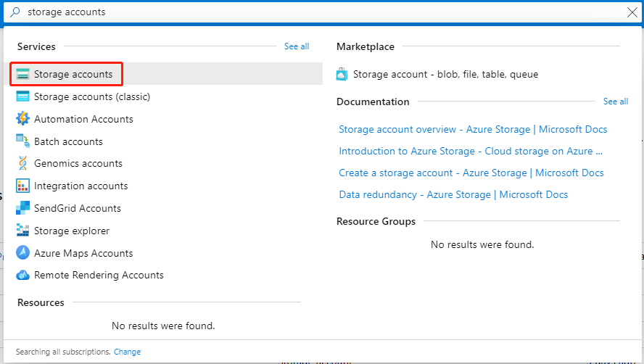This screenshot has height=364, width=644.
Task: Click the Integration accounts icon
Action: click(x=22, y=186)
